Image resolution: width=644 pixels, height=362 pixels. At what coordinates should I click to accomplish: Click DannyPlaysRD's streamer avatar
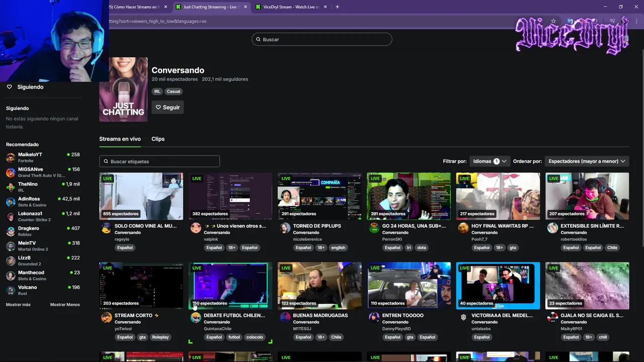(x=374, y=317)
